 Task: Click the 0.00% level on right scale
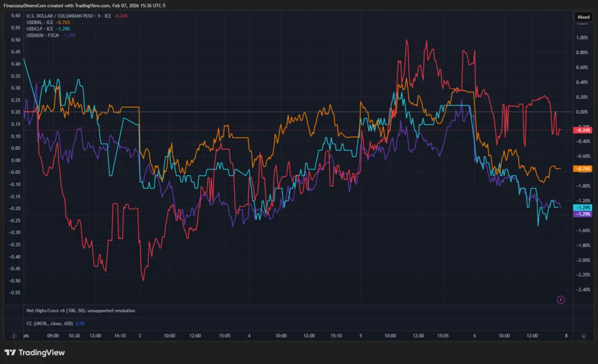(x=582, y=111)
